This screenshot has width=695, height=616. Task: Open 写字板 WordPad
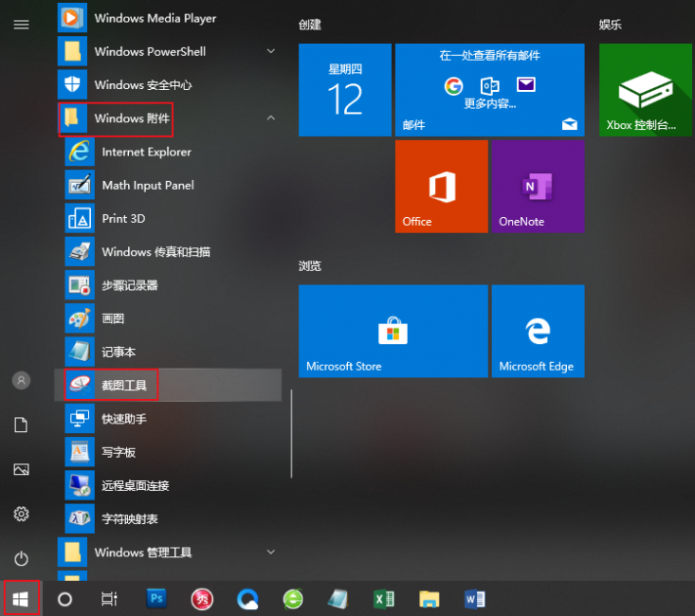point(168,452)
